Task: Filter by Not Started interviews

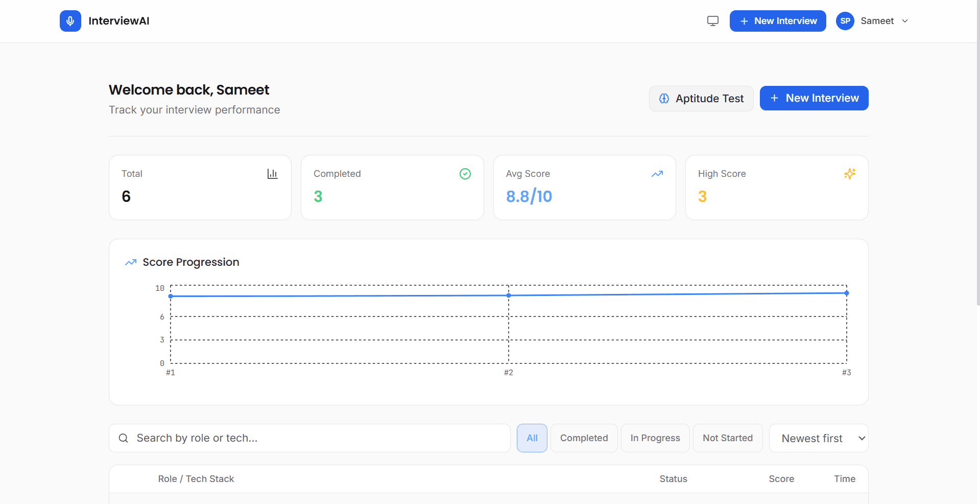Action: point(728,438)
